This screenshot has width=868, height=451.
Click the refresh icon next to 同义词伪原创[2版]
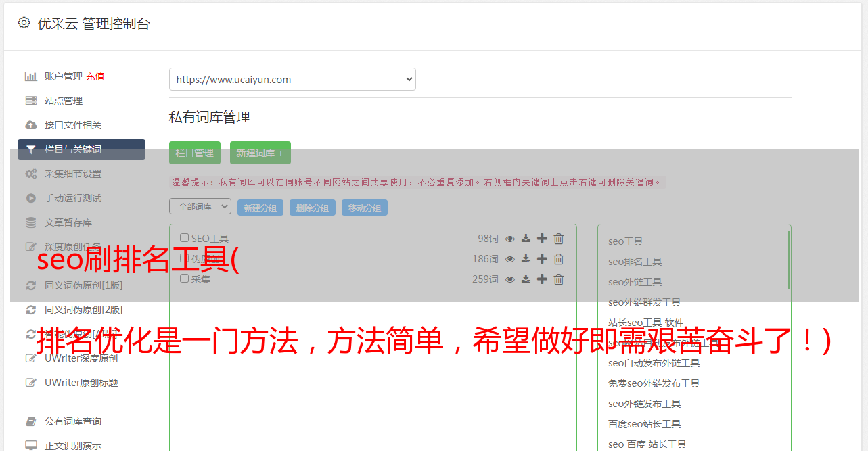click(x=31, y=310)
